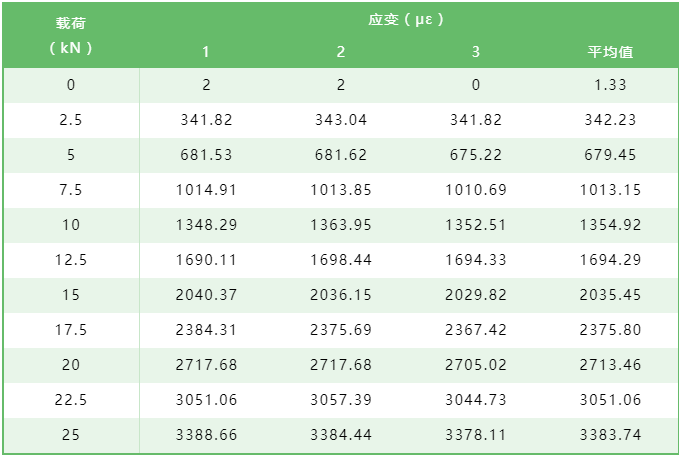Screen dimensions: 682x457
Task: Click the column 3 header
Action: pos(475,51)
